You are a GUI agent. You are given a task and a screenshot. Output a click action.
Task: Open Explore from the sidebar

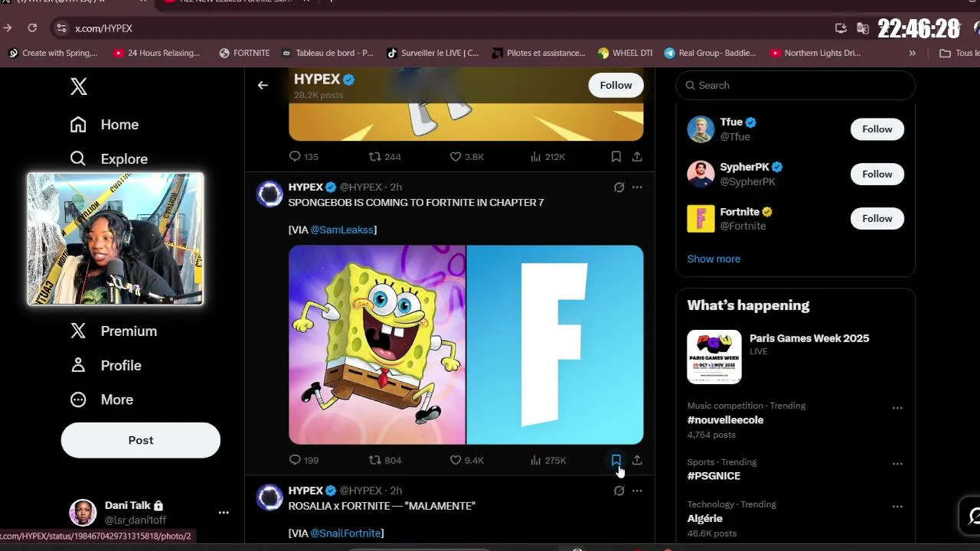tap(108, 159)
